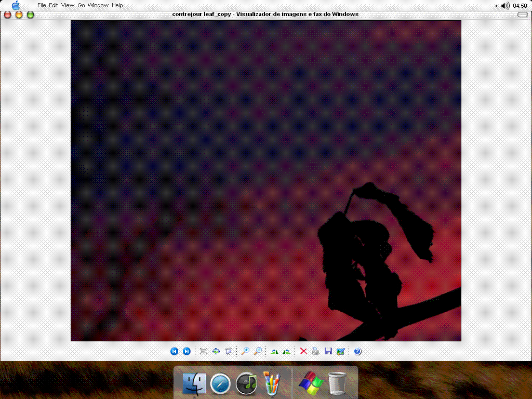Expand hidden tray icons arrow
Screen dimensions: 532x399
496,6
